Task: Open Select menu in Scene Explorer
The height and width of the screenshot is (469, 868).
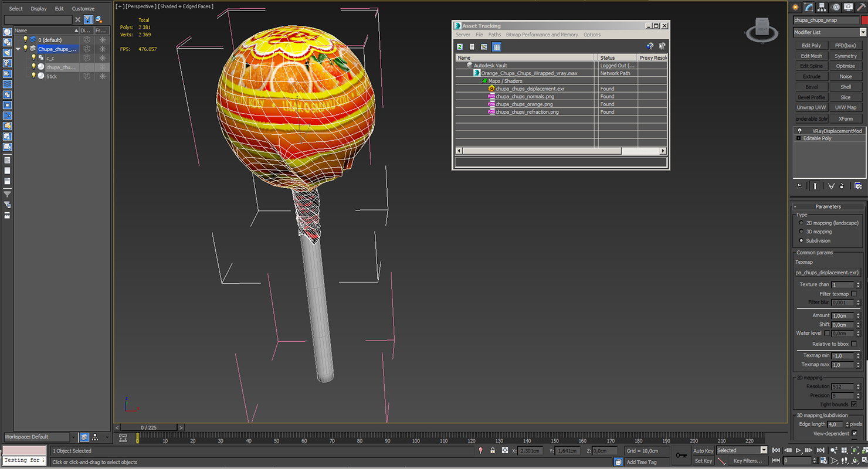Action: pyautogui.click(x=16, y=9)
